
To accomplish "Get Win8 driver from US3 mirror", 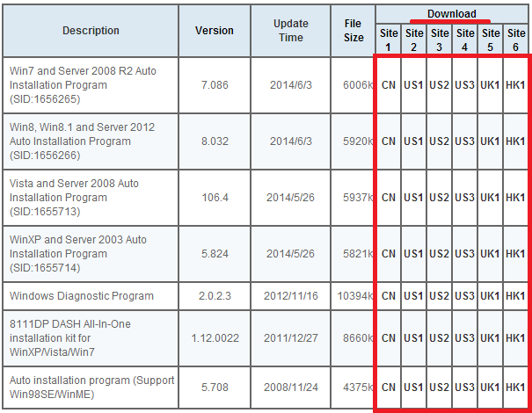I will 464,141.
